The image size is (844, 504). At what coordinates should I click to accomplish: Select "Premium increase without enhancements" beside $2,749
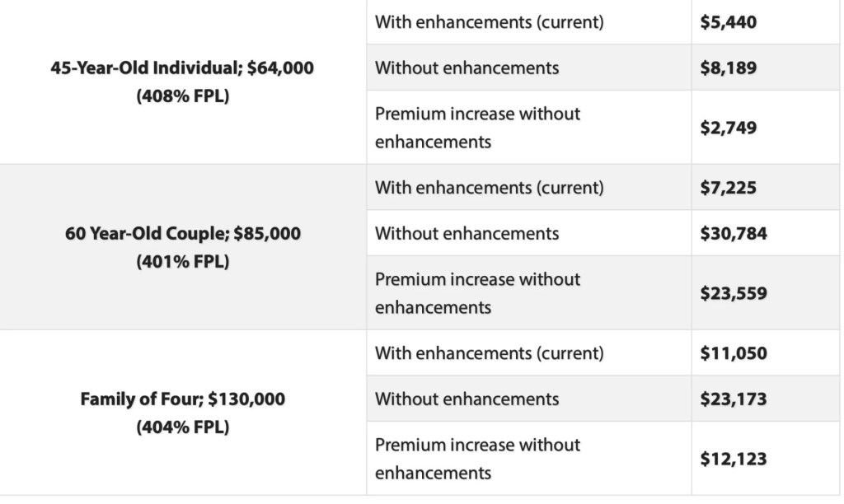tap(478, 128)
